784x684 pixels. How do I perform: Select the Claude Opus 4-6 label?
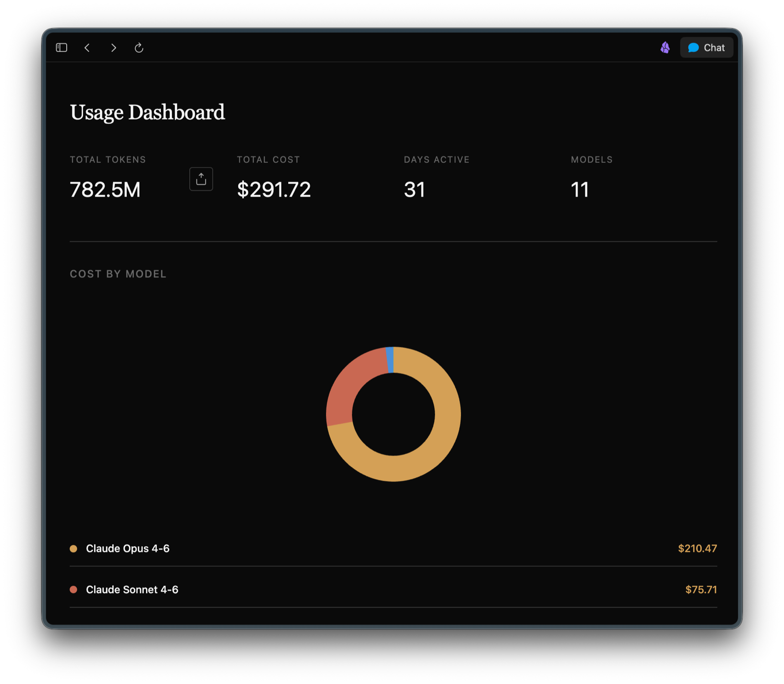tap(128, 548)
